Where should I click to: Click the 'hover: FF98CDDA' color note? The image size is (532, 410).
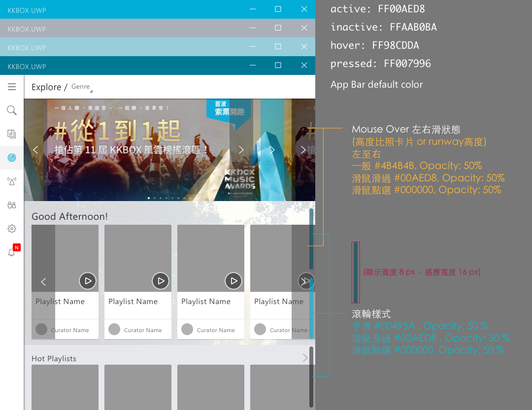pyautogui.click(x=375, y=45)
